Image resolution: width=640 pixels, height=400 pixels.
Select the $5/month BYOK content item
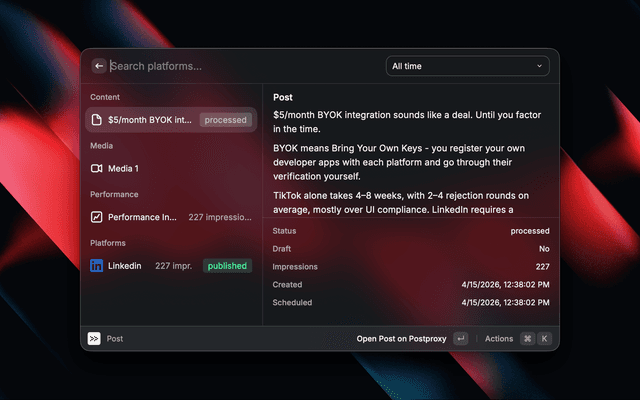171,120
